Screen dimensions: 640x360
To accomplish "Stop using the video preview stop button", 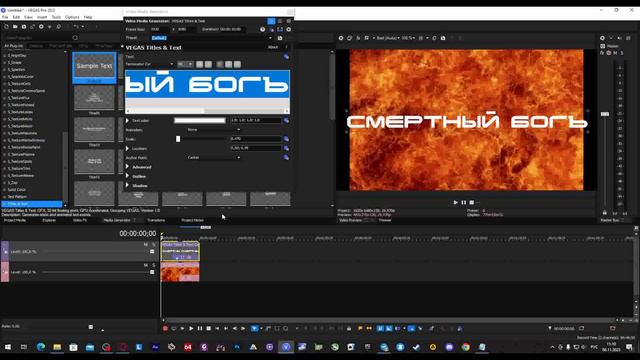I will (472, 202).
